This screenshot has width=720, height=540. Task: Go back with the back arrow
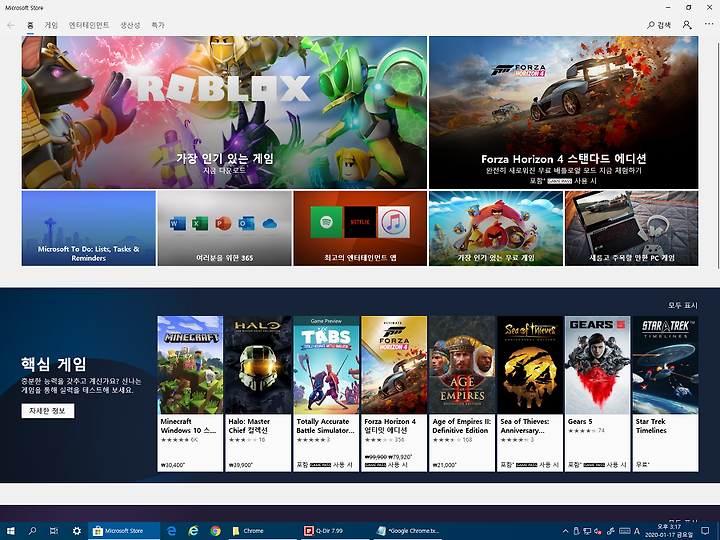tap(11, 25)
